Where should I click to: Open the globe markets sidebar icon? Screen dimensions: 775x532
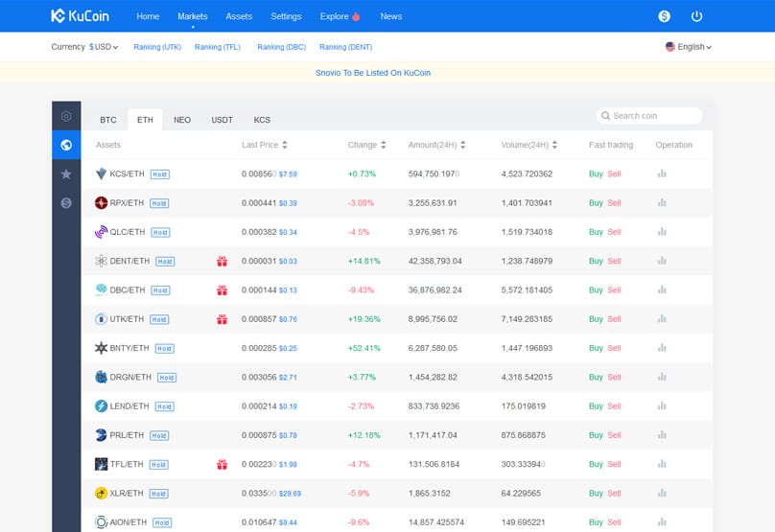[x=66, y=145]
